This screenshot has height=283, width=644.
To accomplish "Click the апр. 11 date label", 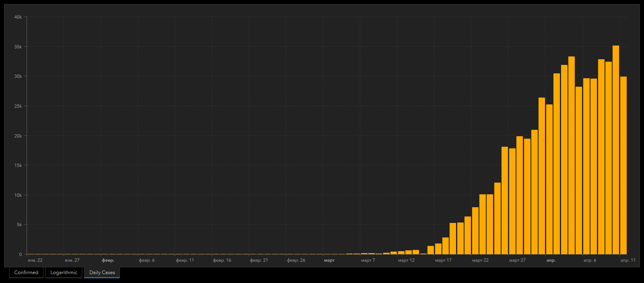I will tap(628, 260).
